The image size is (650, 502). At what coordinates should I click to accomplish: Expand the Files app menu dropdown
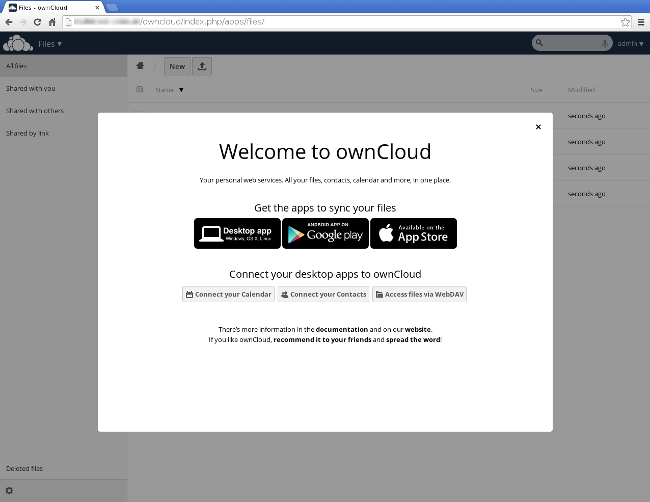point(50,44)
